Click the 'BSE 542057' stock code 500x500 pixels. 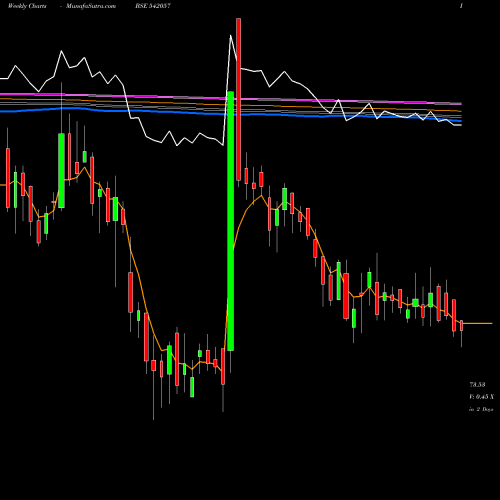(153, 6)
